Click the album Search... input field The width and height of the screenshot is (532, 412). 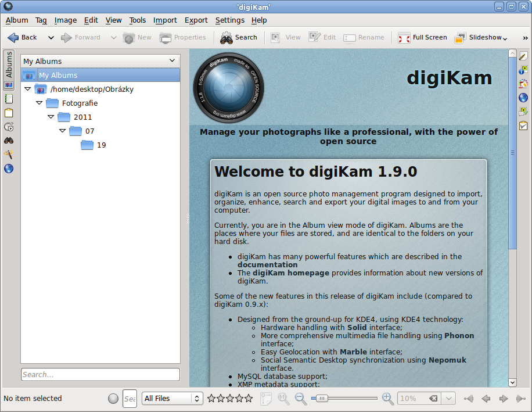point(100,375)
